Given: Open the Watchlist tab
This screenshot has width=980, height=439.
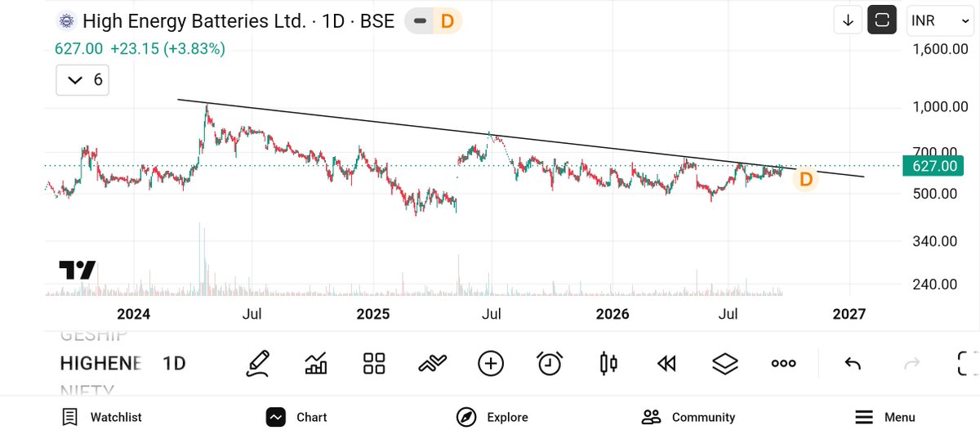Looking at the screenshot, I should 102,417.
